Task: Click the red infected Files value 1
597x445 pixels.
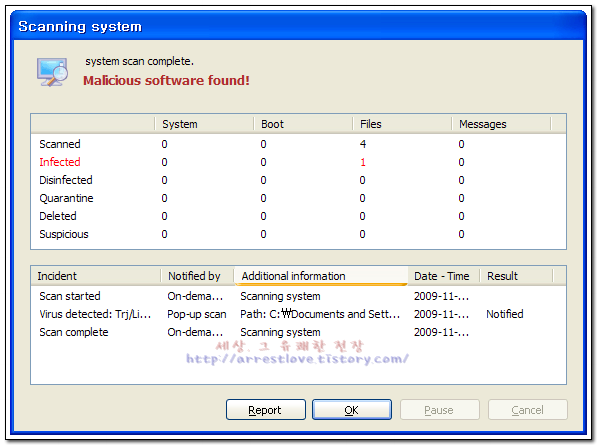Action: (x=363, y=162)
